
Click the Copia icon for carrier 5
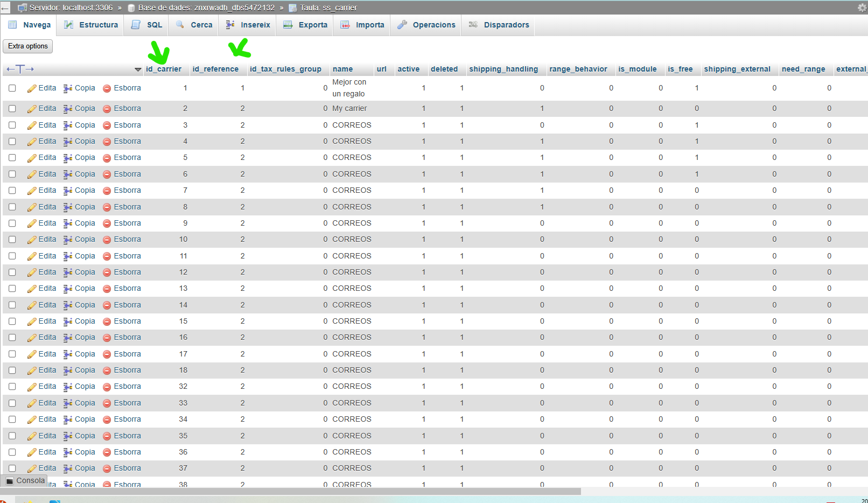tap(68, 158)
